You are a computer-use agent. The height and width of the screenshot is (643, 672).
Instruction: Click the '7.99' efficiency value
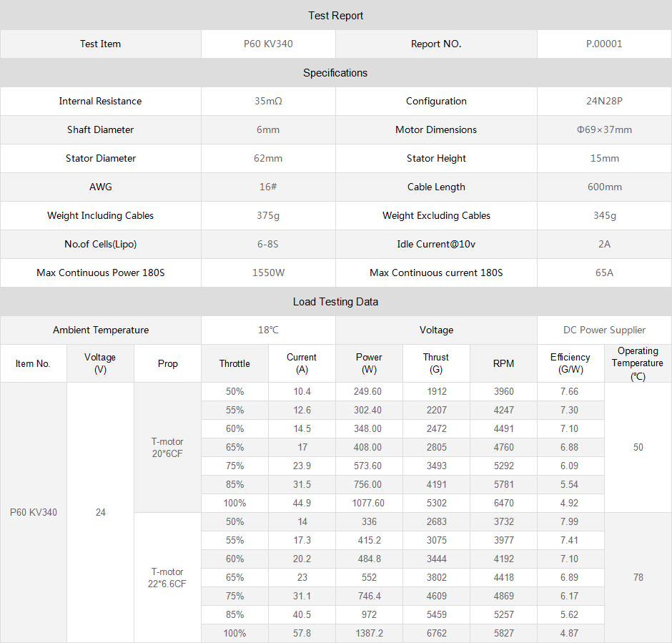569,521
